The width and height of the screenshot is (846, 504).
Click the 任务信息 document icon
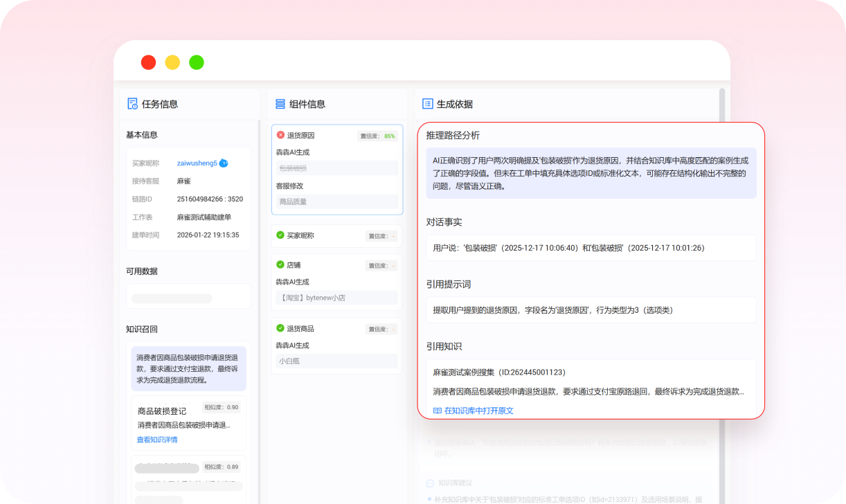(x=132, y=104)
